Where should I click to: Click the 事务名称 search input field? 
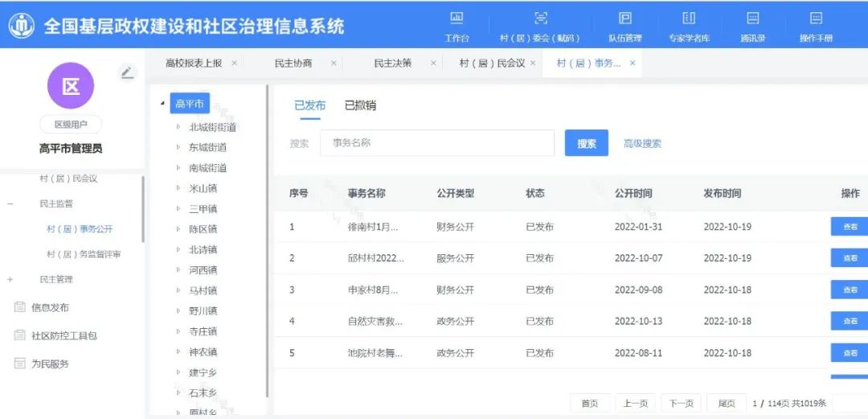[x=437, y=143]
